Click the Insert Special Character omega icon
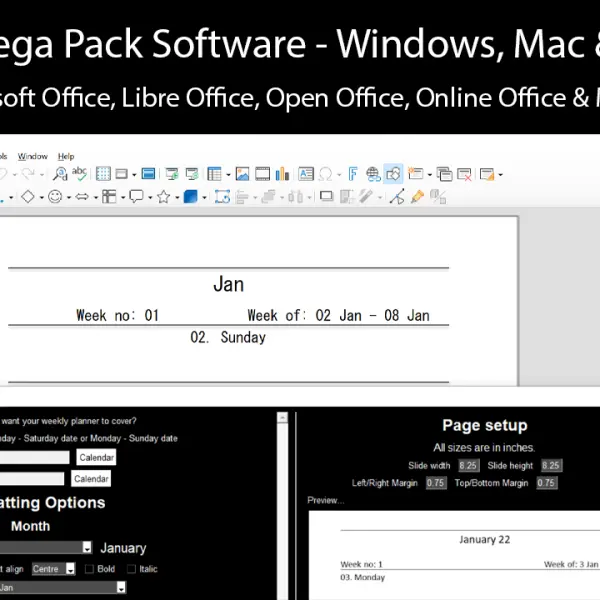 click(x=325, y=174)
